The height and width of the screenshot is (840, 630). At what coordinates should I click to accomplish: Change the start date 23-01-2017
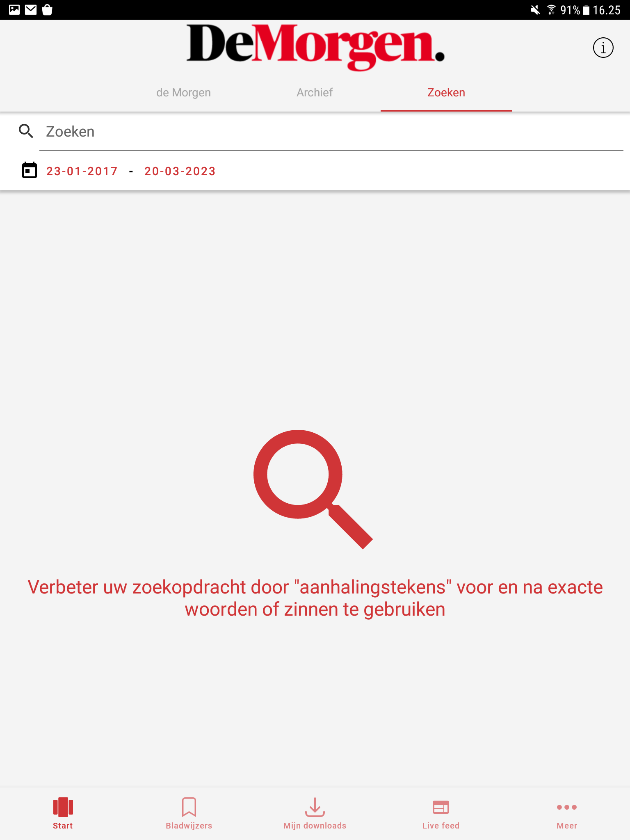[x=82, y=171]
